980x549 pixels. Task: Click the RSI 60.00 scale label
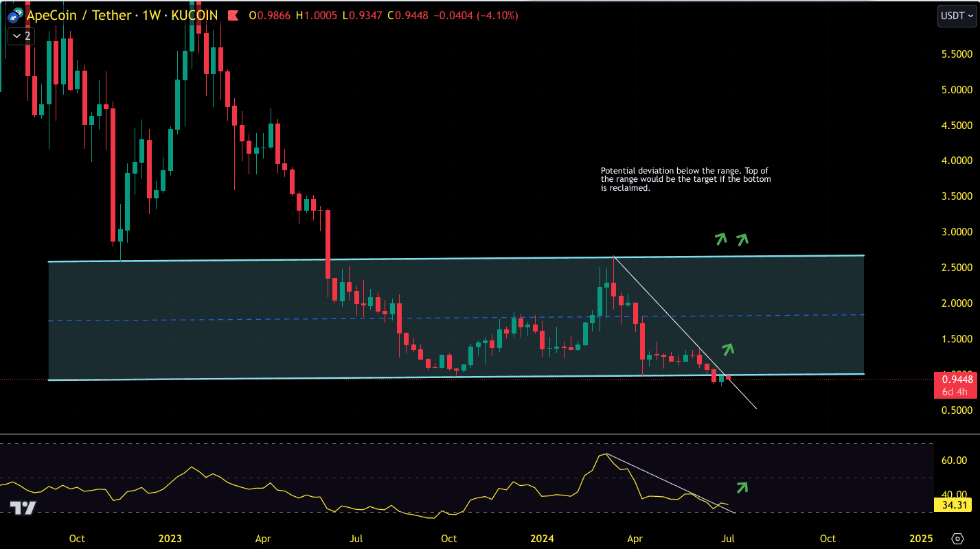[x=955, y=460]
